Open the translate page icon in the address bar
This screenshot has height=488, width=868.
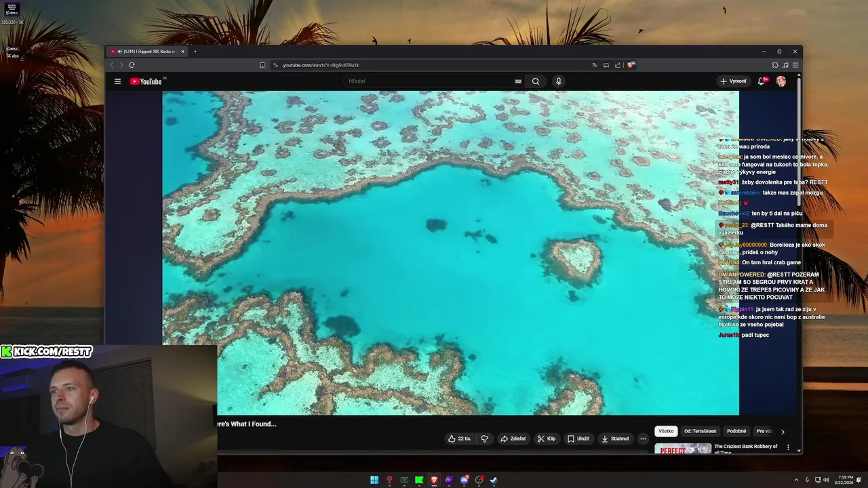(595, 65)
